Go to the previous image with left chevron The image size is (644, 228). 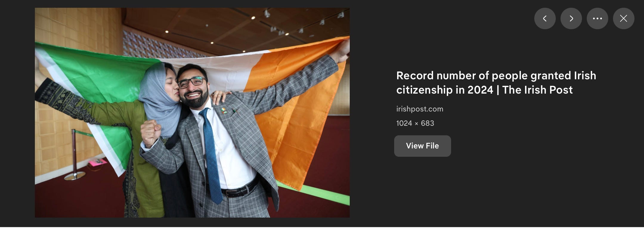click(x=545, y=18)
